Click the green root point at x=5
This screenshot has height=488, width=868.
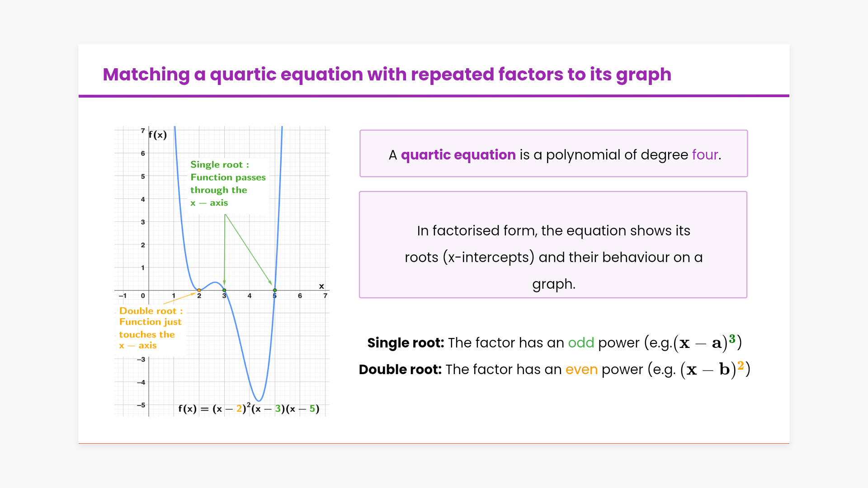tap(274, 290)
